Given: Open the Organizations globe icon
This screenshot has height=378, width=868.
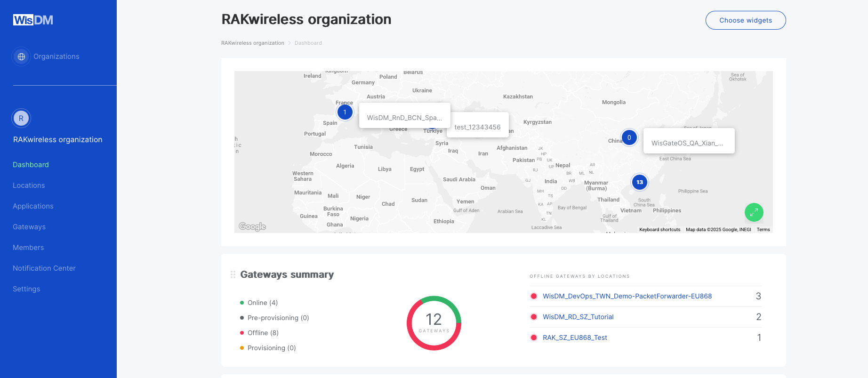Looking at the screenshot, I should click(21, 56).
